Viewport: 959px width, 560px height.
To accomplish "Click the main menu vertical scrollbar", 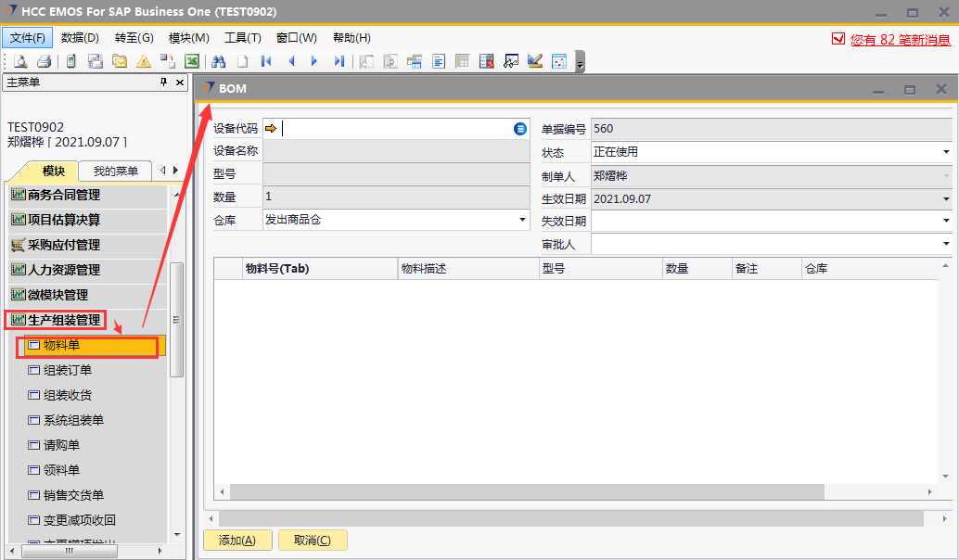I will tap(176, 319).
